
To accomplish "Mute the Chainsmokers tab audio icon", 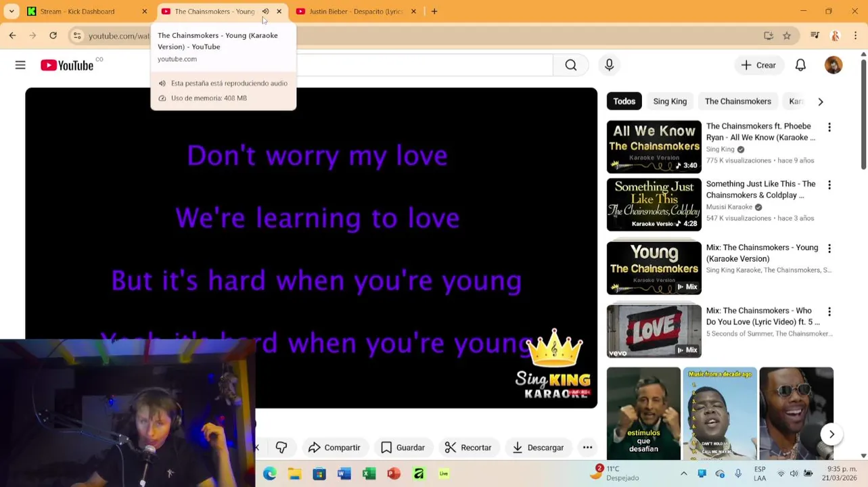I will tap(265, 11).
